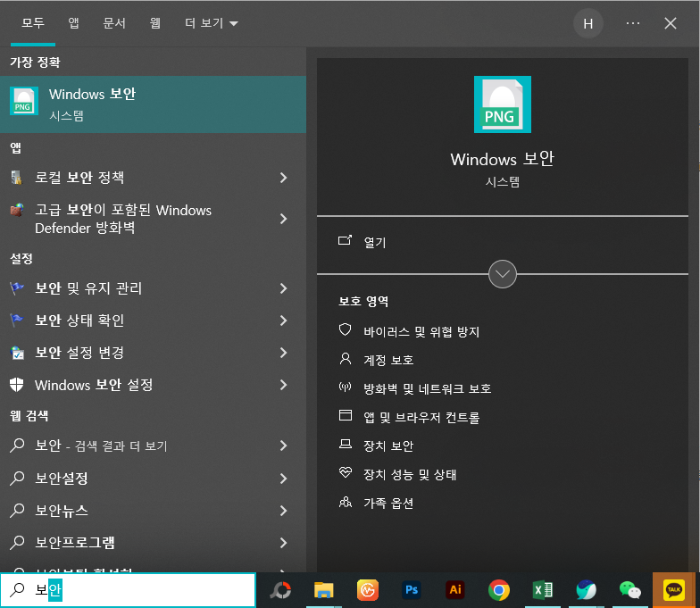The image size is (700, 608).
Task: Click the search input field containing 보안
Action: click(129, 590)
